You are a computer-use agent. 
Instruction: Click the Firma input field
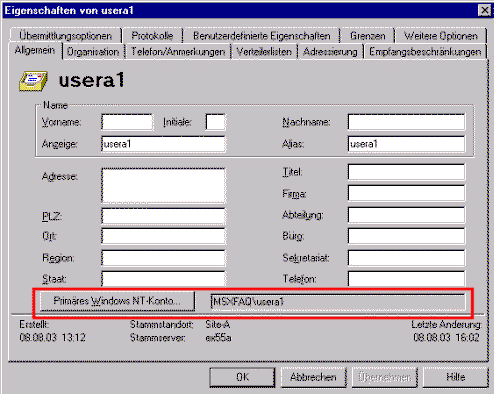tap(406, 193)
